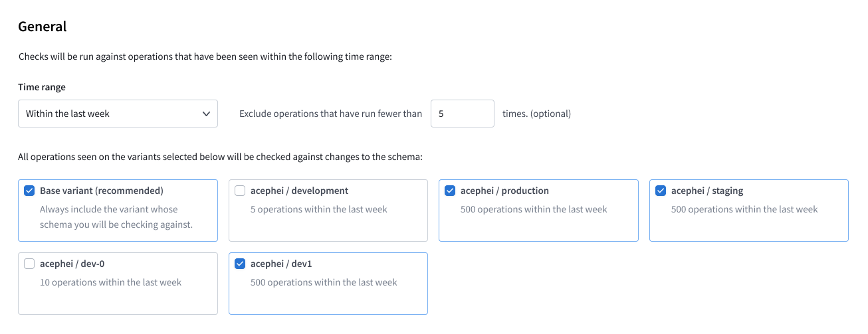Click '10 operations within the last week' text

[110, 282]
